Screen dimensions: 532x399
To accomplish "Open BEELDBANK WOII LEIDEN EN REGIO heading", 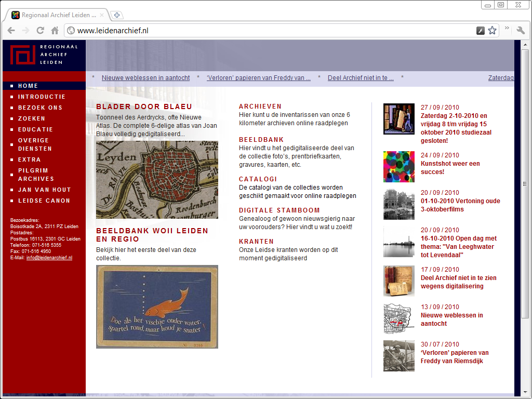I will click(x=152, y=235).
